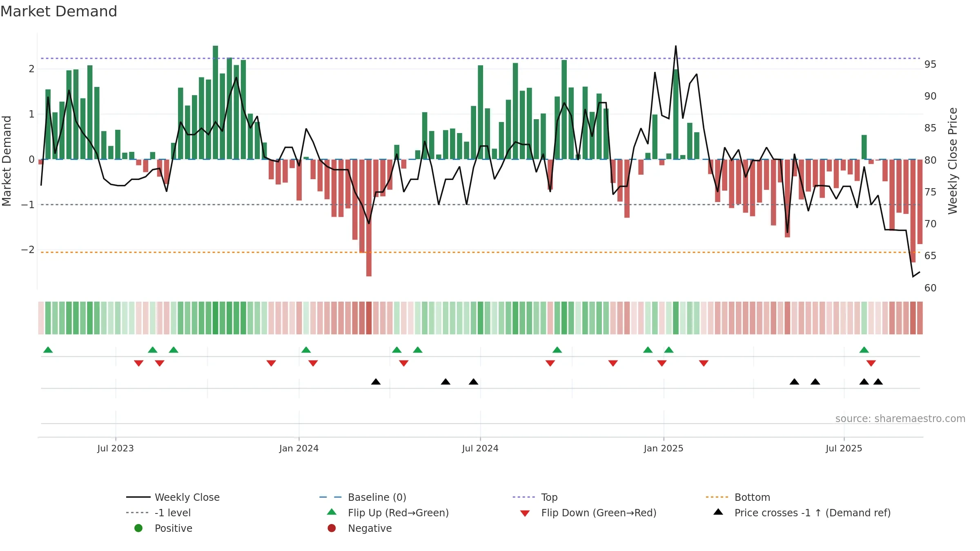
Task: Click the 'Jul 2025' x-axis label
Action: 844,448
